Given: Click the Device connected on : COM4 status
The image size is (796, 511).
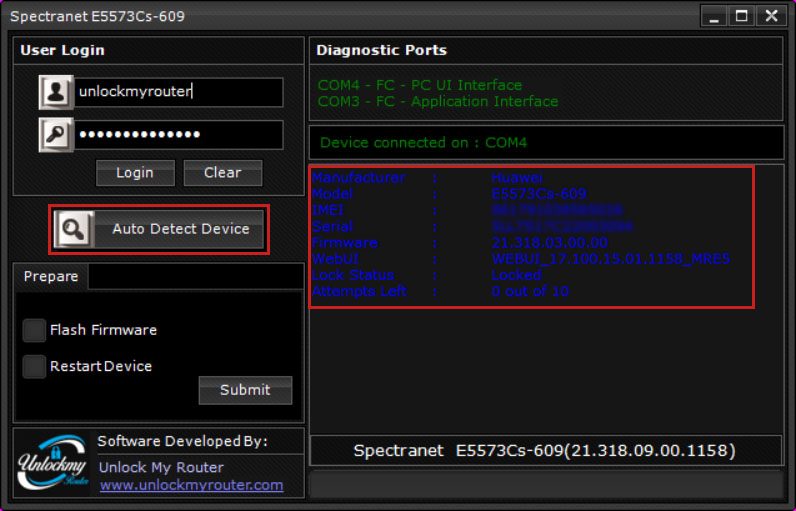Looking at the screenshot, I should click(x=423, y=143).
